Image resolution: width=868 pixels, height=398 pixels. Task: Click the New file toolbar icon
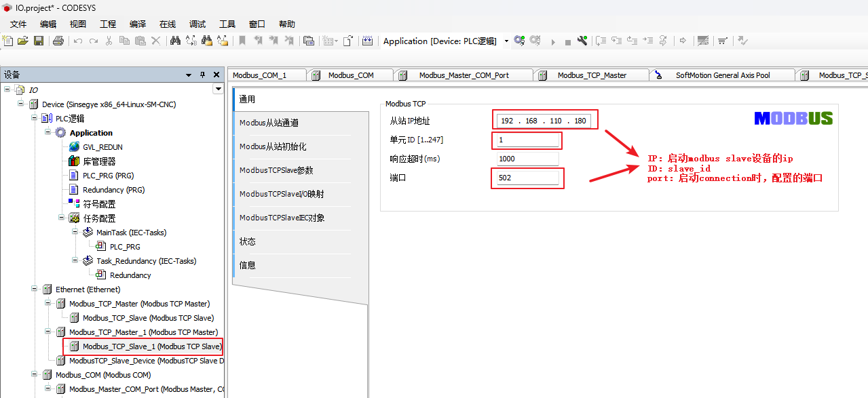pos(8,41)
